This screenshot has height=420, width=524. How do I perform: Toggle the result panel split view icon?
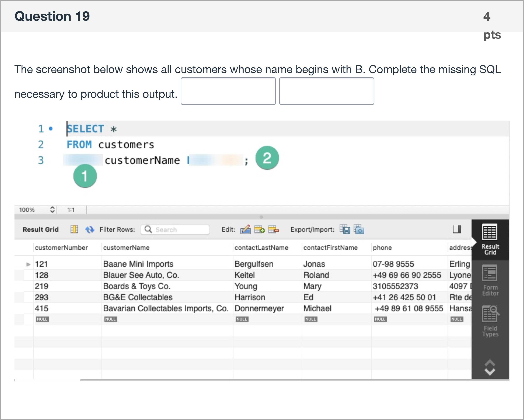457,229
